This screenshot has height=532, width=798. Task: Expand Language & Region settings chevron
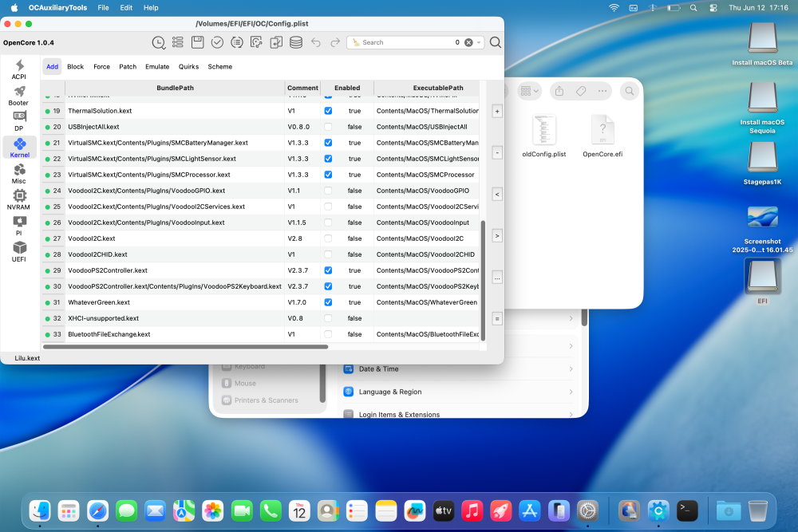[x=571, y=392]
